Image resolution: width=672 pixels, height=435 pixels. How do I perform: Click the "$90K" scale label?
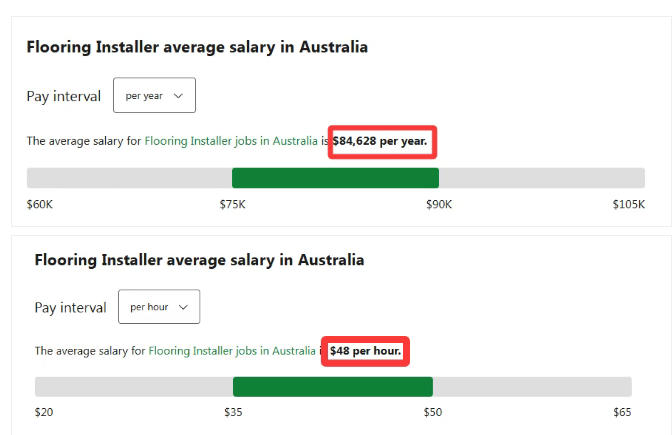tap(439, 204)
